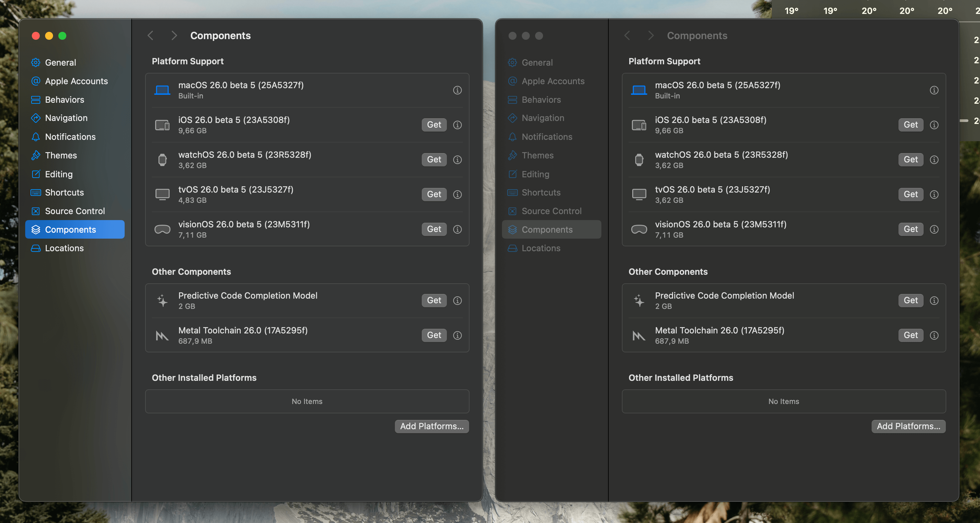Show info for iOS 26.0 in right window

(x=934, y=125)
